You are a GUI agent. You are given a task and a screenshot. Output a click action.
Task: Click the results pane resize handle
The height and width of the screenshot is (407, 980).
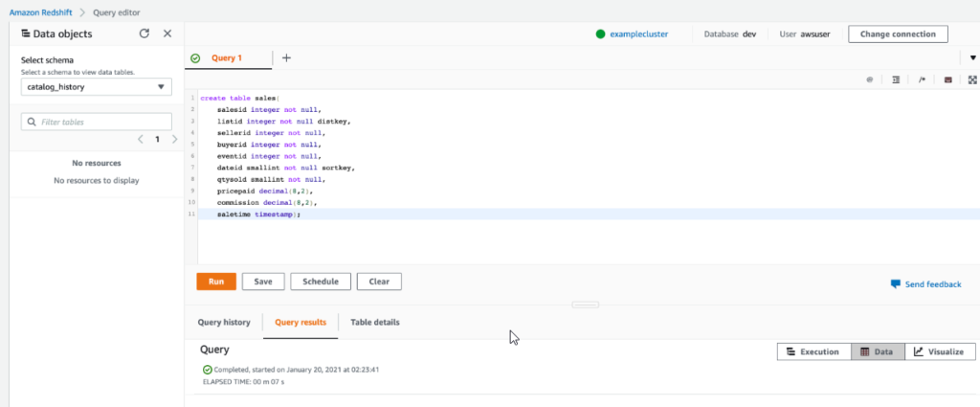[586, 305]
